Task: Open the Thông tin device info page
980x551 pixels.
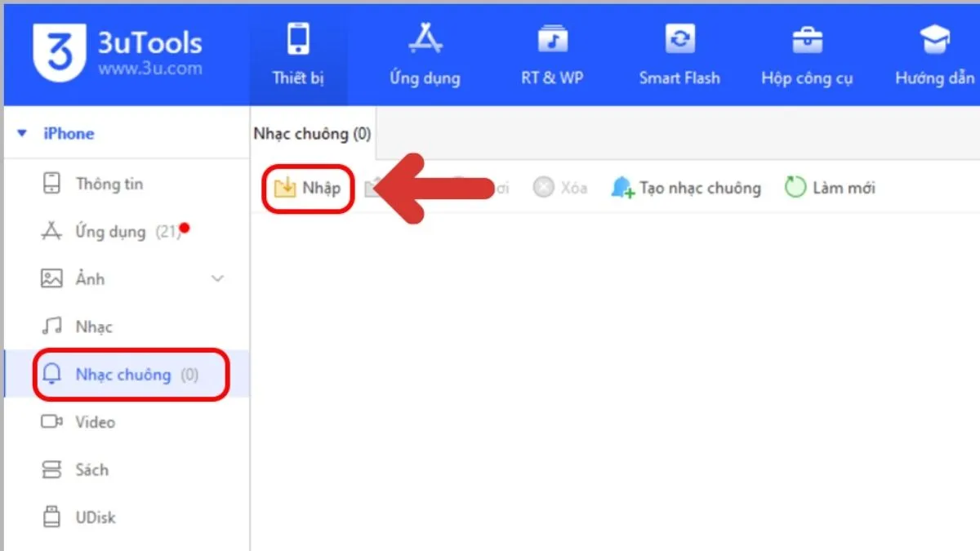Action: coord(109,184)
